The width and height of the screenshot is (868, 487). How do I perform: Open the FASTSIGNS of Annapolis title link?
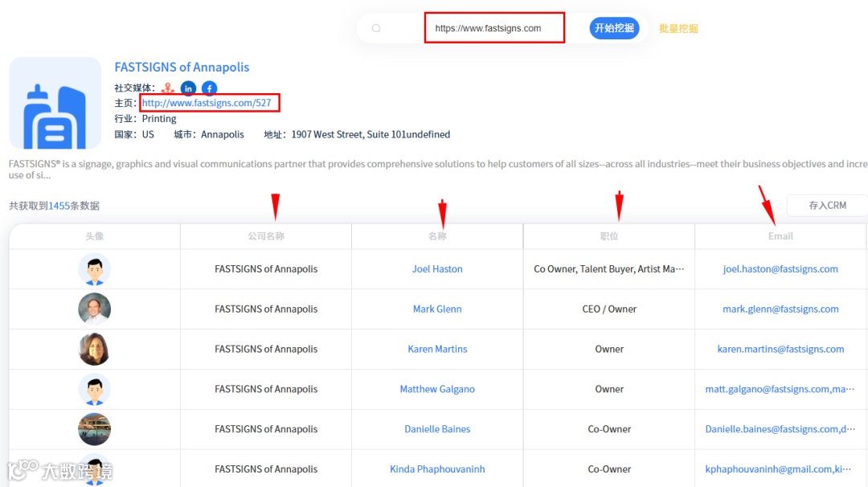pos(182,67)
